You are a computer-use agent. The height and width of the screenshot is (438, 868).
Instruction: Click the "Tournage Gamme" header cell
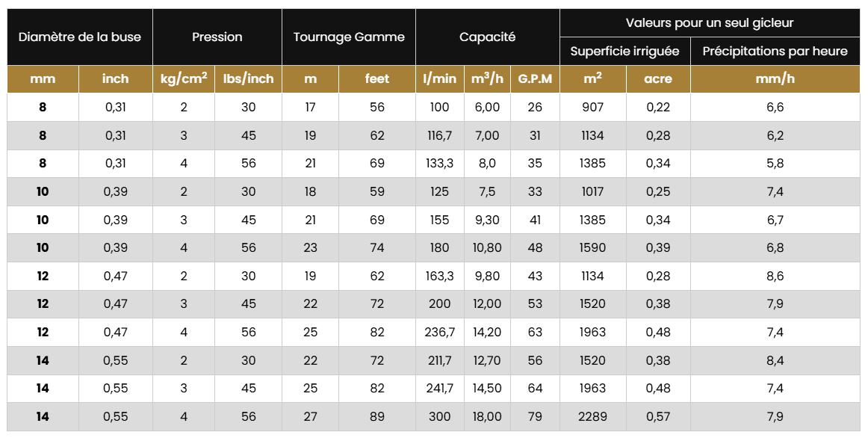click(x=349, y=37)
